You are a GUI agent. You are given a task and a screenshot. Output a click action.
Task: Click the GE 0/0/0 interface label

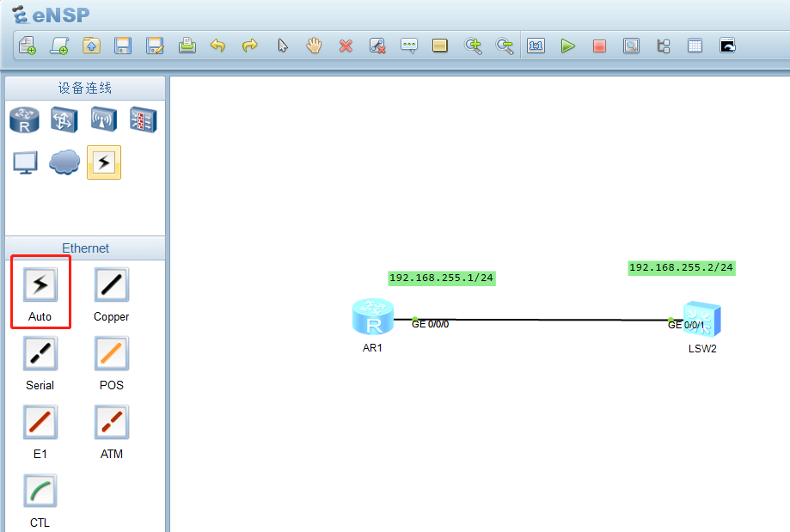[431, 324]
